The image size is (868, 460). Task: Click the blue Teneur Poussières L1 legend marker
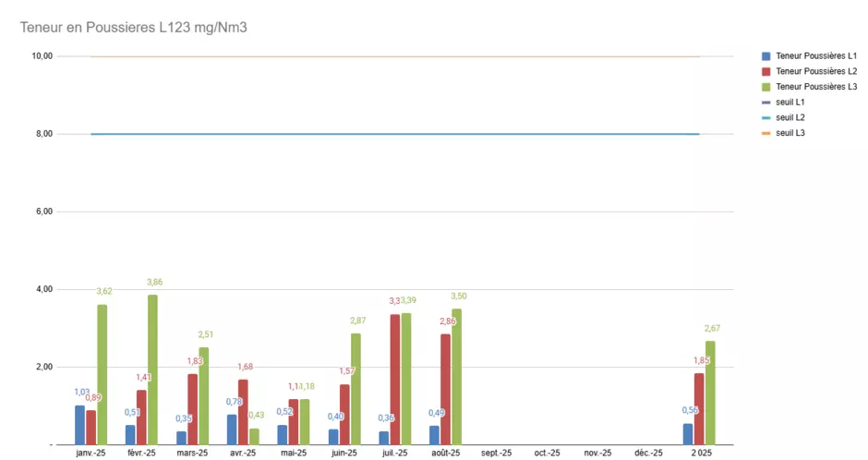[x=766, y=55]
